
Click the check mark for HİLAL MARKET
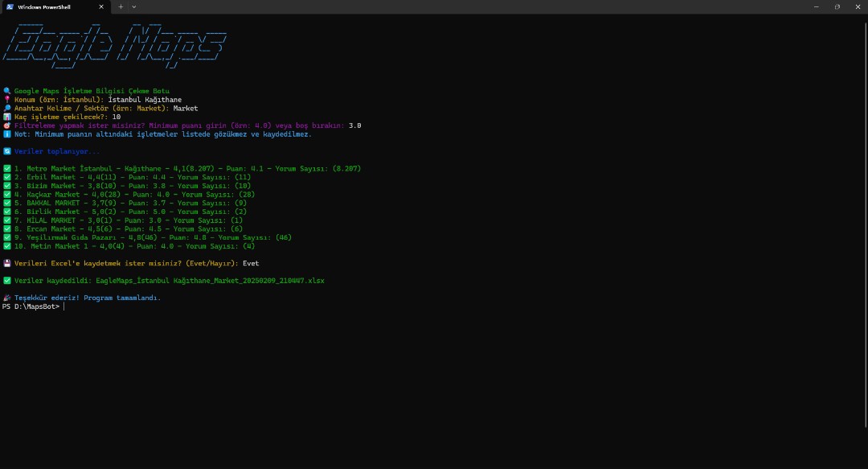coord(7,220)
